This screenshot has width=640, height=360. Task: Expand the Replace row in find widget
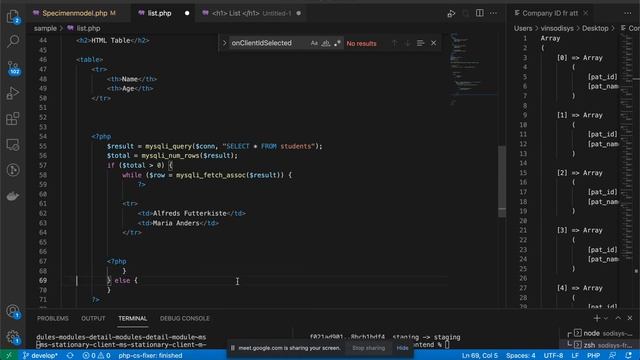pyautogui.click(x=224, y=43)
